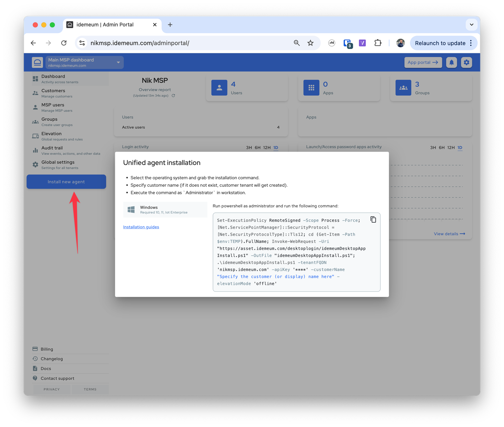This screenshot has height=427, width=504.
Task: Bookmark this page with star icon
Action: (x=310, y=43)
